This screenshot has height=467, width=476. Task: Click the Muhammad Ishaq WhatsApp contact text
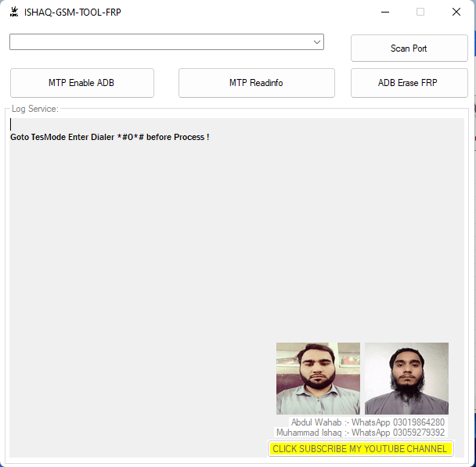[x=360, y=432]
